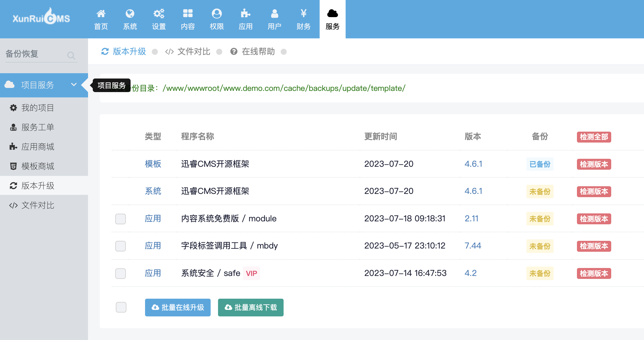Screen dimensions: 644x340
Task: Click the sidebar search magnifier icon
Action: point(71,55)
